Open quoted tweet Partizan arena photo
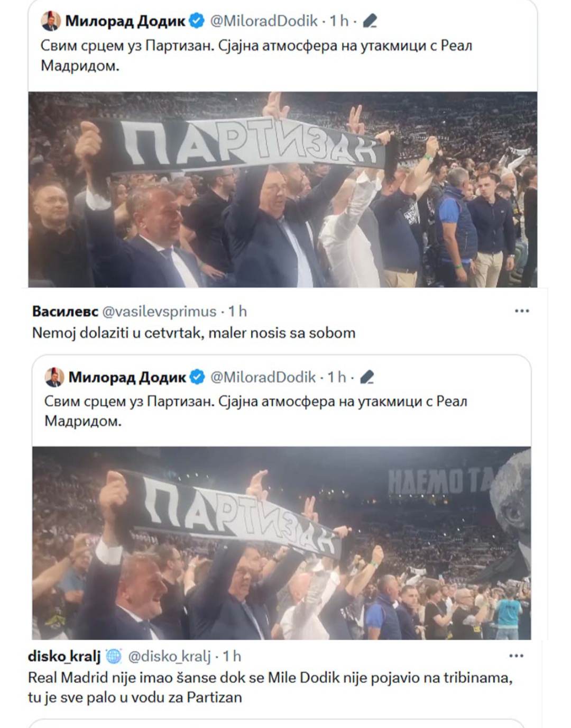The width and height of the screenshot is (571, 728). click(281, 543)
